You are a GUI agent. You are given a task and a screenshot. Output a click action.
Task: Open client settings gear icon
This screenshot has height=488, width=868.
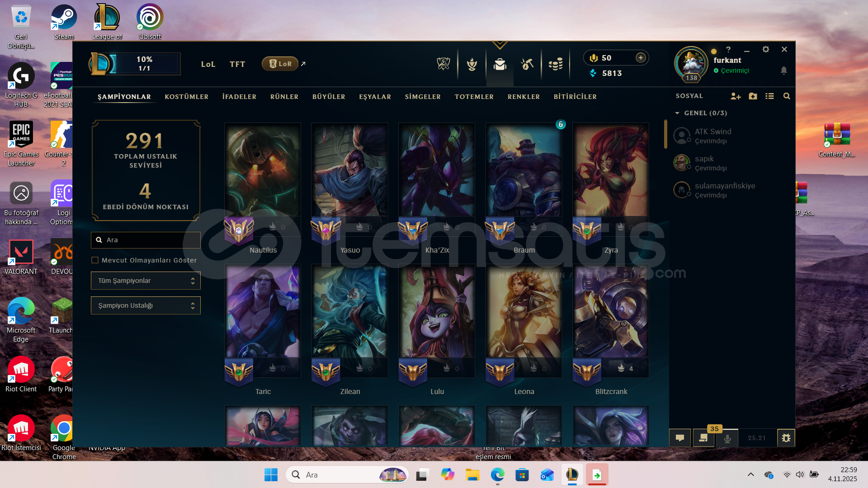tap(766, 49)
